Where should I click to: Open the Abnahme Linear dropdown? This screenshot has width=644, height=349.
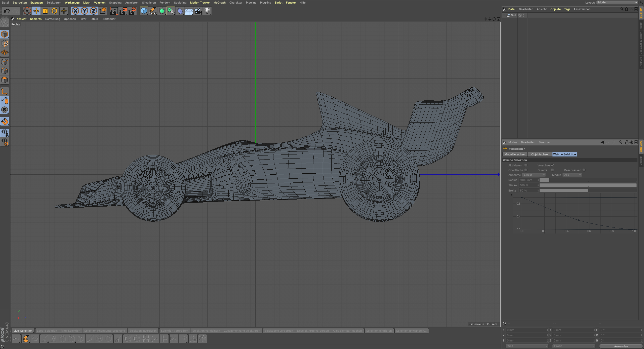point(534,175)
